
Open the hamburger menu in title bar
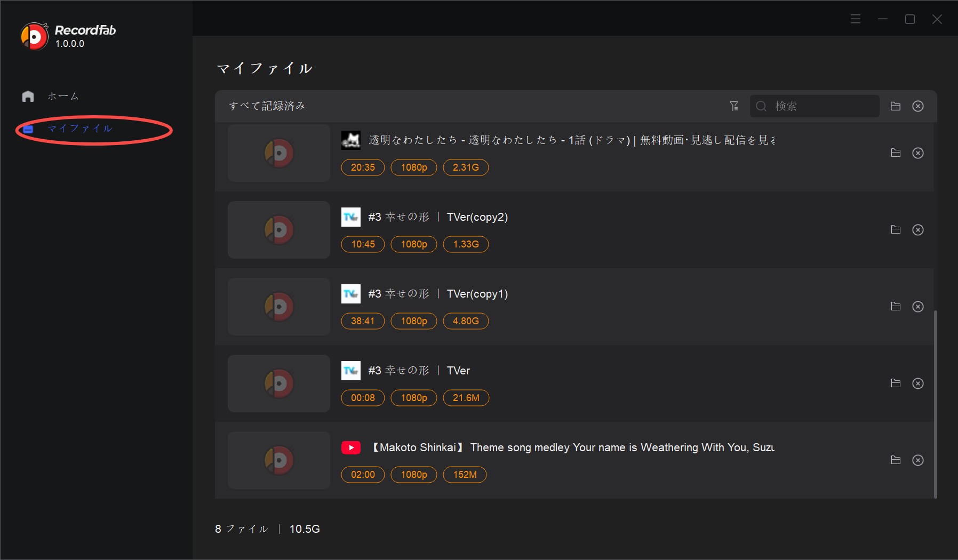(856, 19)
